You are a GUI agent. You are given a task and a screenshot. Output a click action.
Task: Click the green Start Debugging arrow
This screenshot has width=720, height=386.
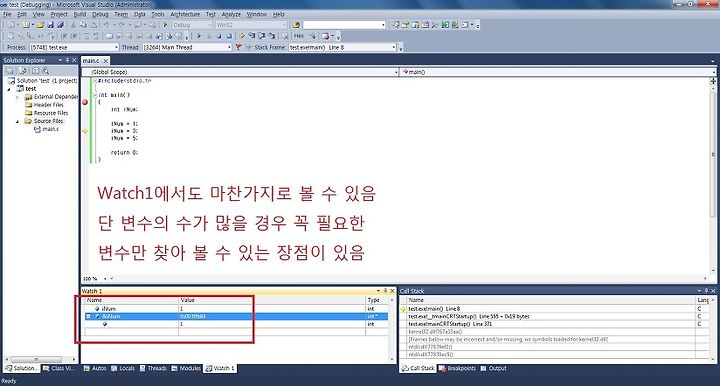tap(165, 25)
